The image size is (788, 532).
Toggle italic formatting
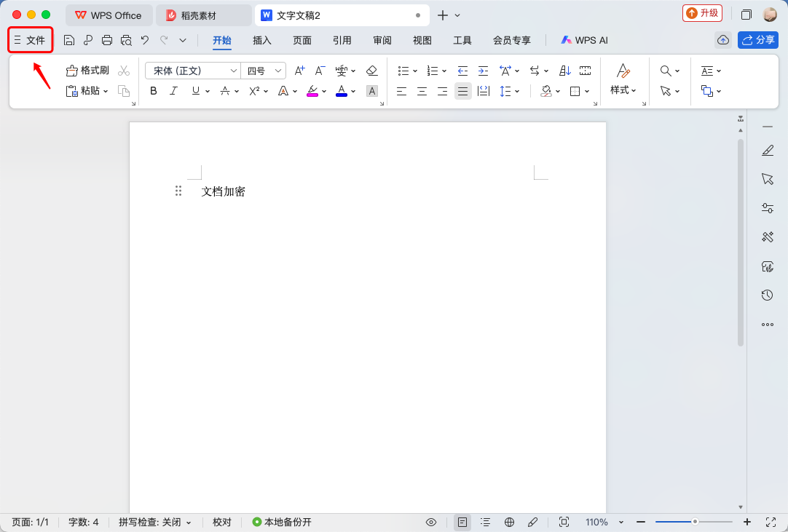[173, 91]
